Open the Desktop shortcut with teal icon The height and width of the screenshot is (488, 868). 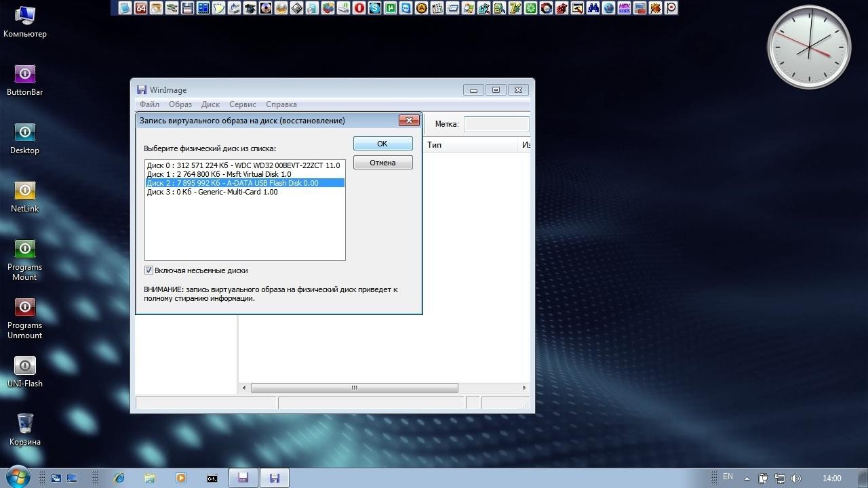coord(24,138)
